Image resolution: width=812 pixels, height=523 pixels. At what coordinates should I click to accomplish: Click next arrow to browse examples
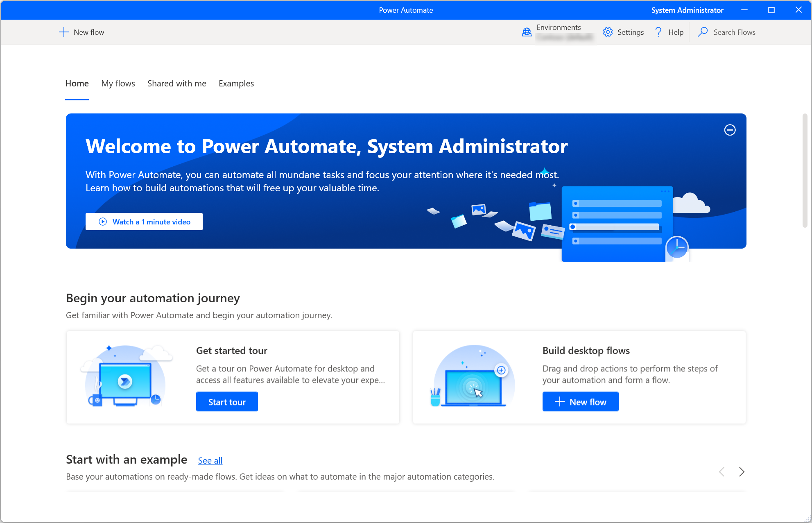point(742,471)
